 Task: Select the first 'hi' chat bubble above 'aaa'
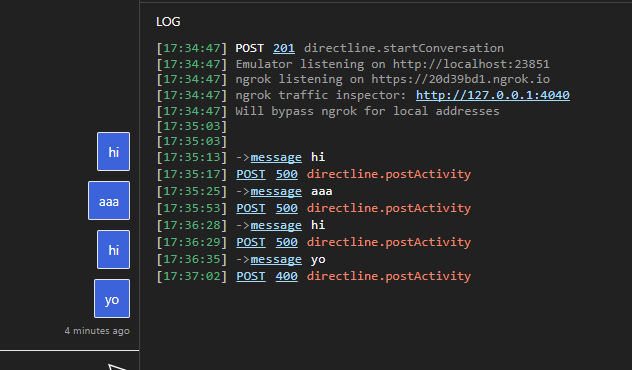(113, 152)
